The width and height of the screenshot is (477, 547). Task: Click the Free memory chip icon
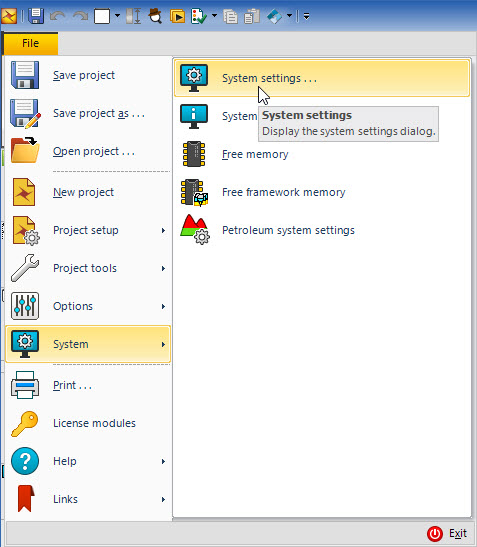194,154
